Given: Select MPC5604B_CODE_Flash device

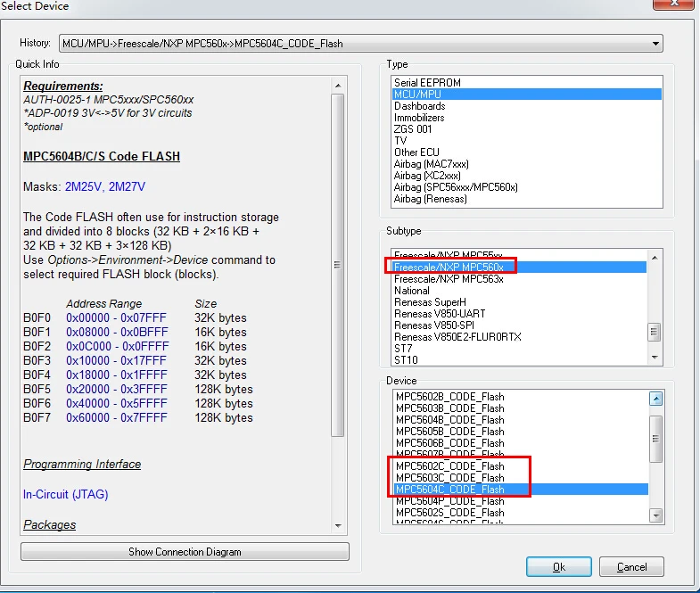Looking at the screenshot, I should tap(521, 420).
